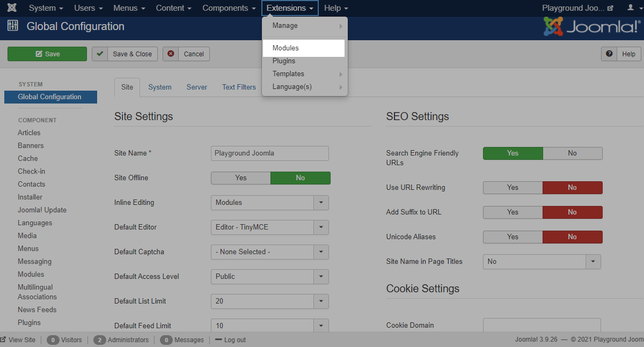Expand the Templates submenu in Extensions
Viewport: 644px width, 347px height.
[x=288, y=74]
